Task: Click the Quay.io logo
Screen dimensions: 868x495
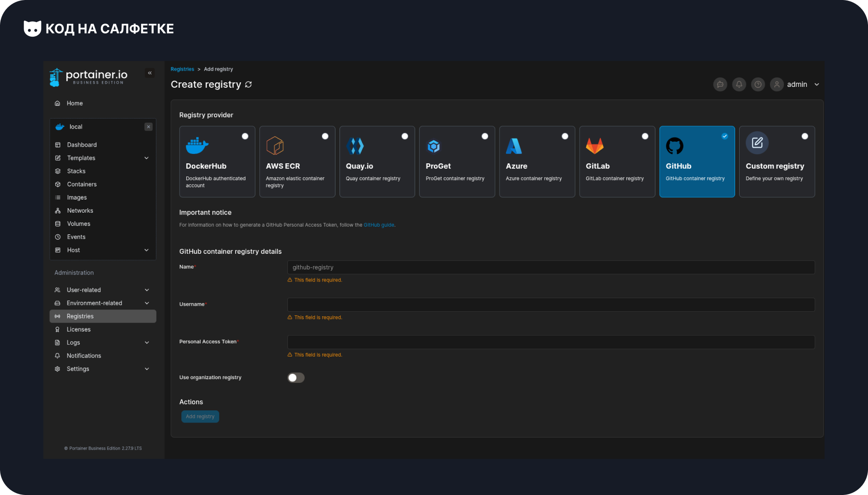Action: (x=355, y=146)
